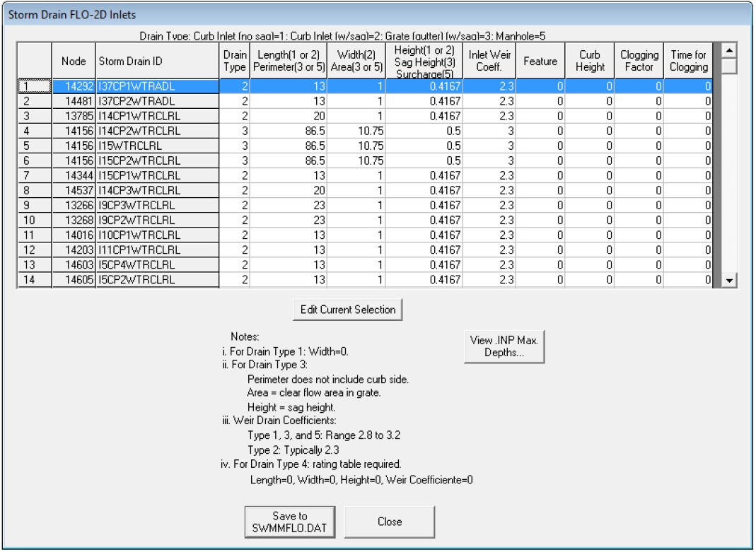Close the Storm Drain Inlets dialog

click(x=389, y=522)
